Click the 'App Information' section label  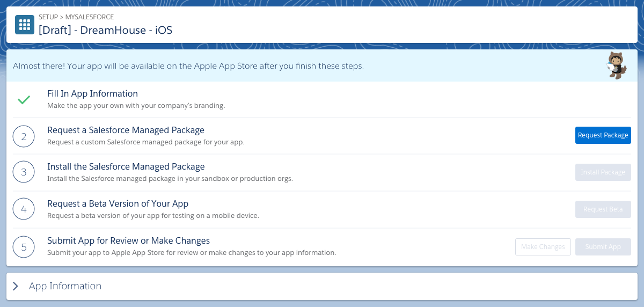[x=65, y=286]
